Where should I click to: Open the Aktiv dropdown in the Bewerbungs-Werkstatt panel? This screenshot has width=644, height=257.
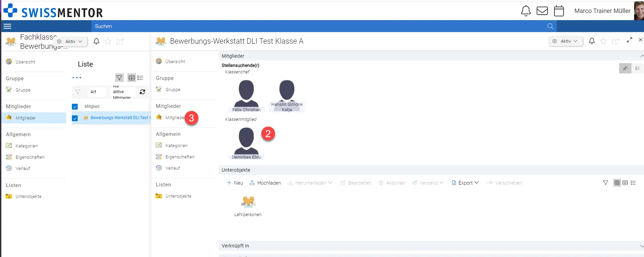[x=566, y=41]
